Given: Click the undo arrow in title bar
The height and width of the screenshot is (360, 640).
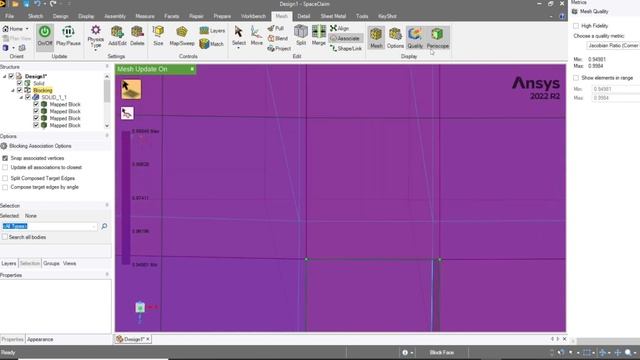Looking at the screenshot, I should point(37,4).
